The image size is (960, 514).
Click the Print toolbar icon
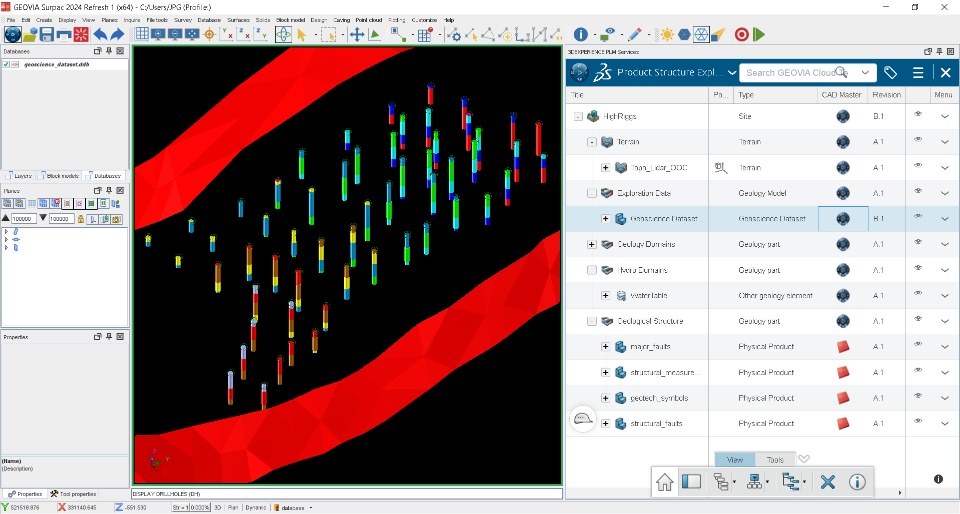tap(64, 34)
